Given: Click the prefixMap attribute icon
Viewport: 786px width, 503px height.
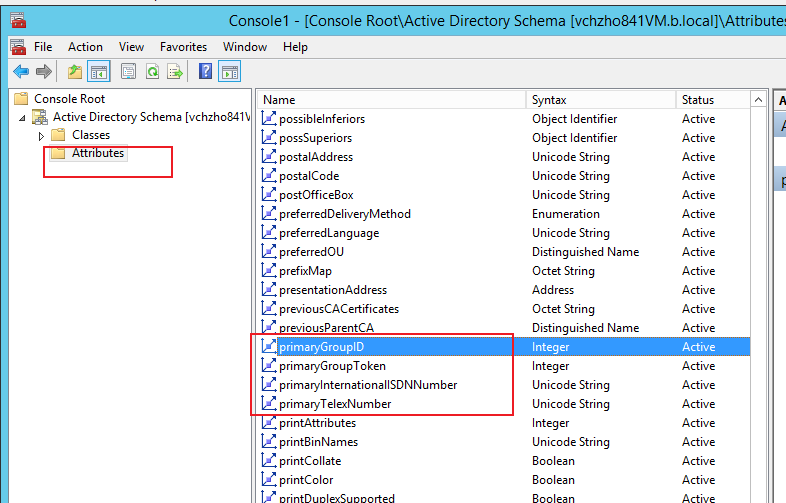Looking at the screenshot, I should pyautogui.click(x=269, y=271).
